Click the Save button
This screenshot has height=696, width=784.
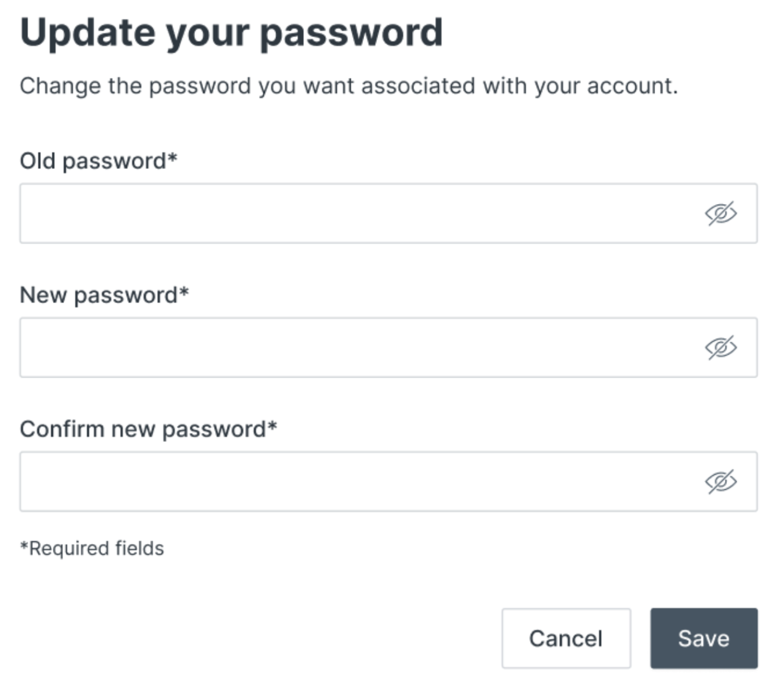tap(704, 638)
